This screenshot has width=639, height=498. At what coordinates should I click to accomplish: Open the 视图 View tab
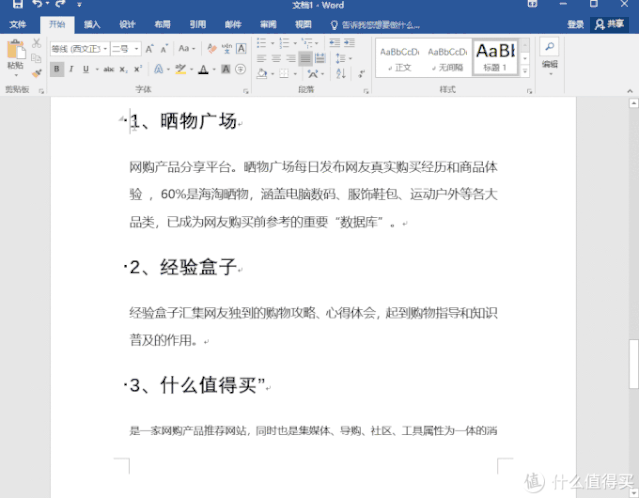(303, 24)
